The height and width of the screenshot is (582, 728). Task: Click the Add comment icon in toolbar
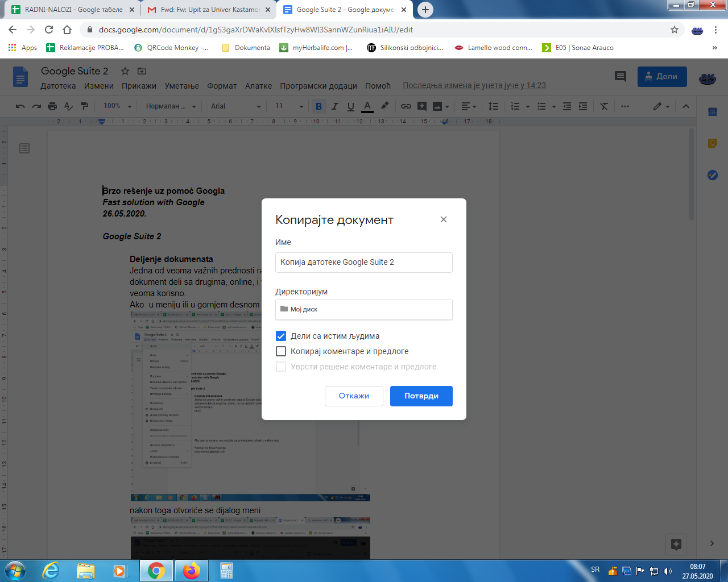(422, 106)
